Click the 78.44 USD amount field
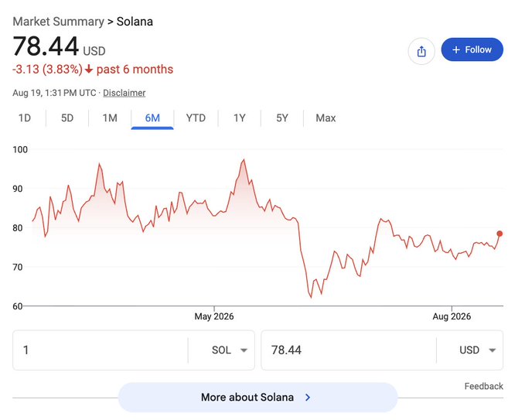Image resolution: width=525 pixels, height=420 pixels. 349,350
